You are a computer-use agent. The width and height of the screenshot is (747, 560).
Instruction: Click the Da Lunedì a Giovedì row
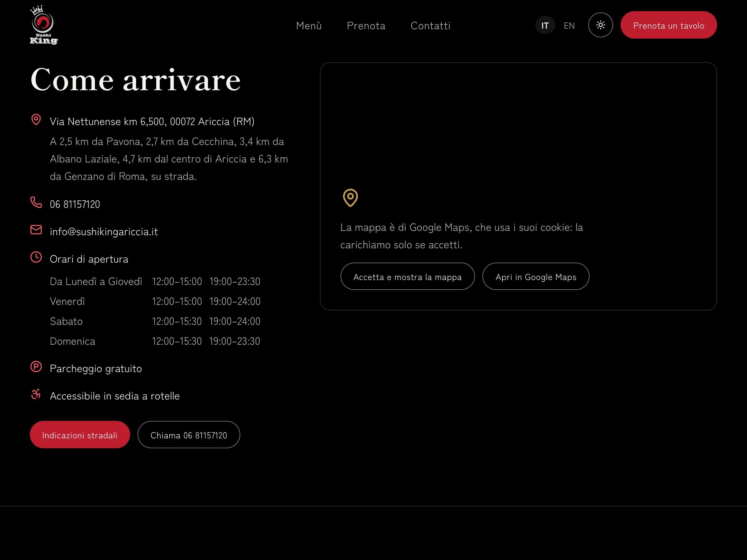tap(155, 282)
